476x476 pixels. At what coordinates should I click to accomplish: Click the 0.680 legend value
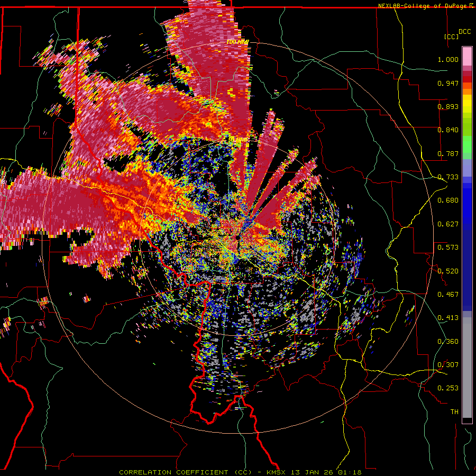448,200
